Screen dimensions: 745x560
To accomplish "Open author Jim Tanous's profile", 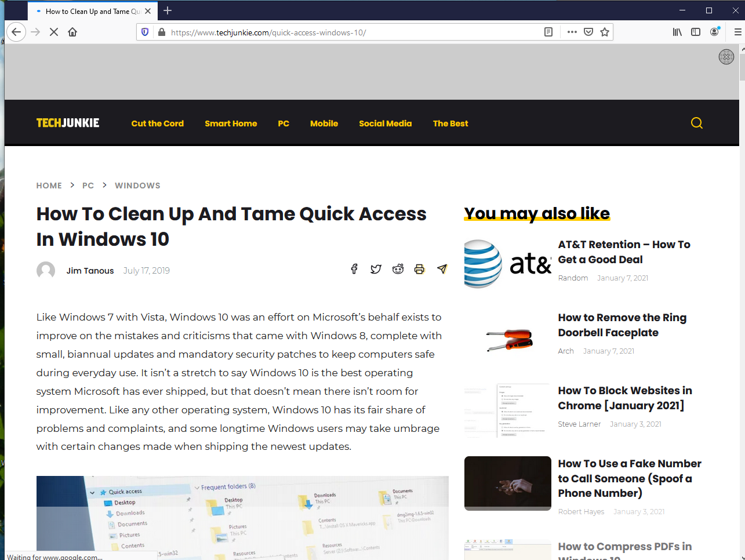I will 90,270.
